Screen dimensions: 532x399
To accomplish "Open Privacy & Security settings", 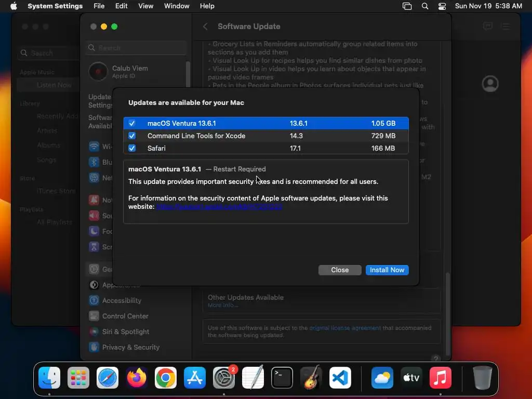I will pyautogui.click(x=130, y=348).
